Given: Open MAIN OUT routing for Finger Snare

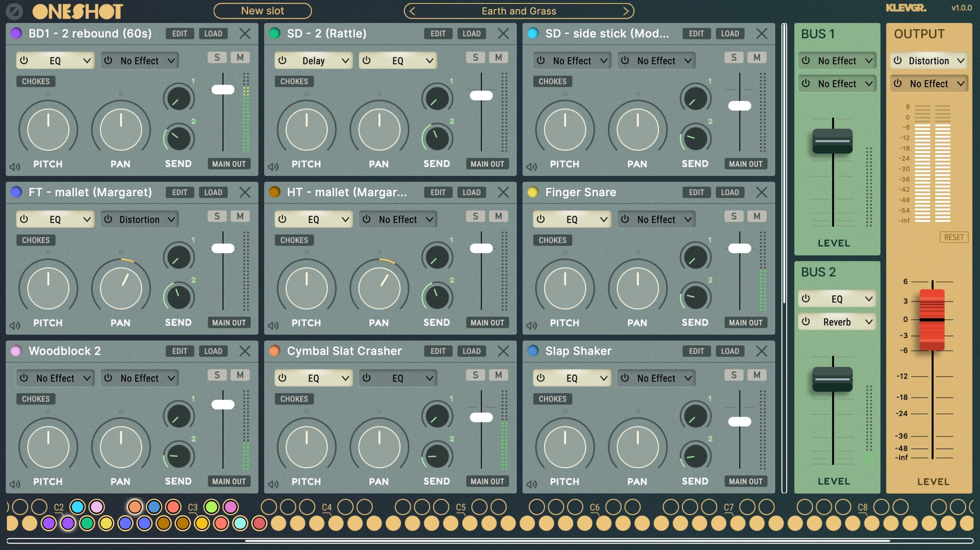Looking at the screenshot, I should [745, 322].
